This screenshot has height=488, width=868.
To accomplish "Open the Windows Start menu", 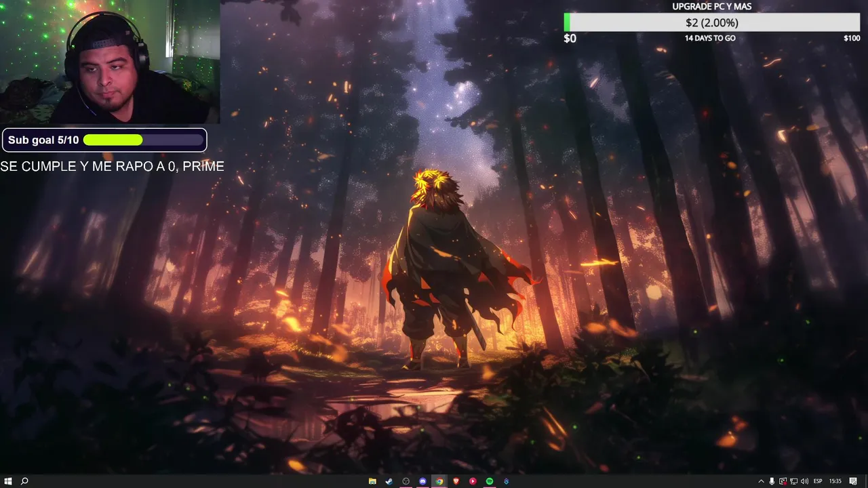I will [7, 481].
